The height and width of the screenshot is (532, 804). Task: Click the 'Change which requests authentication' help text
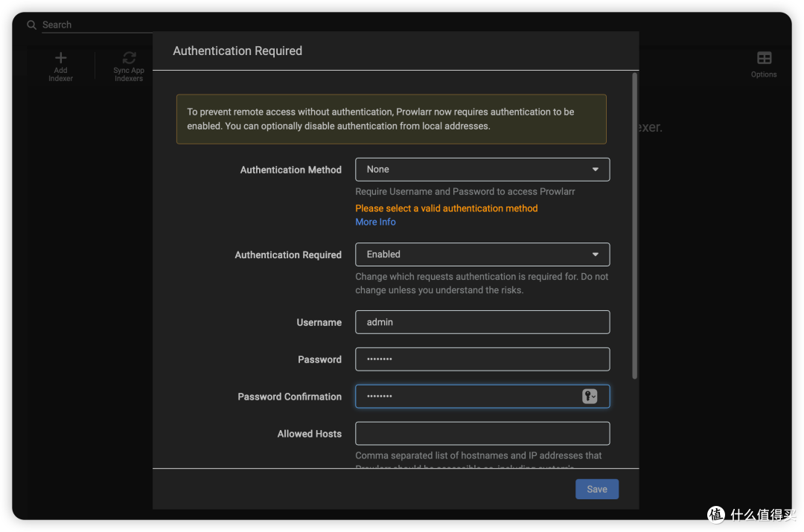coord(482,283)
